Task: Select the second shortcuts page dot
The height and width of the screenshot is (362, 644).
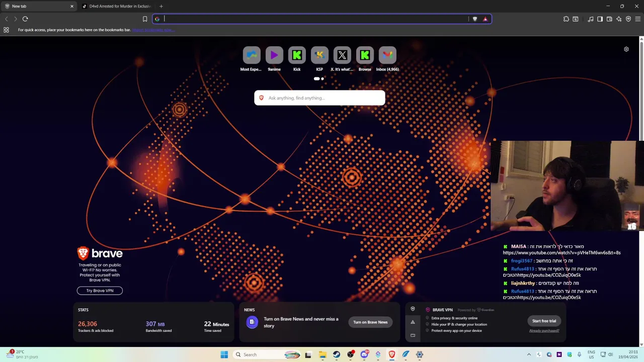Action: 322,78
